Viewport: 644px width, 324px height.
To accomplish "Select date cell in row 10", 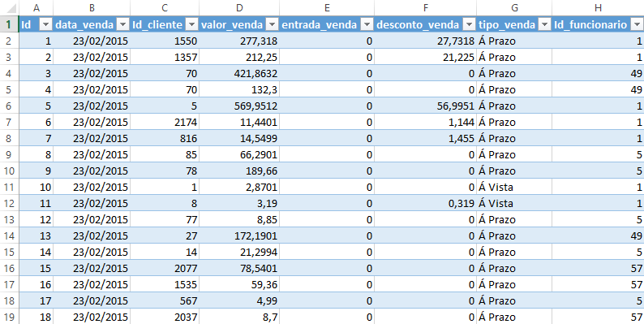I will [x=92, y=171].
